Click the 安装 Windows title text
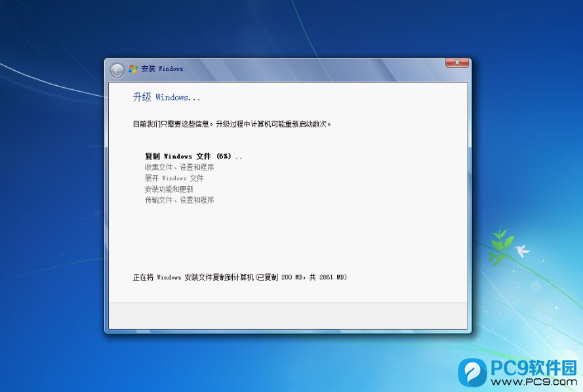The width and height of the screenshot is (583, 392). point(162,69)
